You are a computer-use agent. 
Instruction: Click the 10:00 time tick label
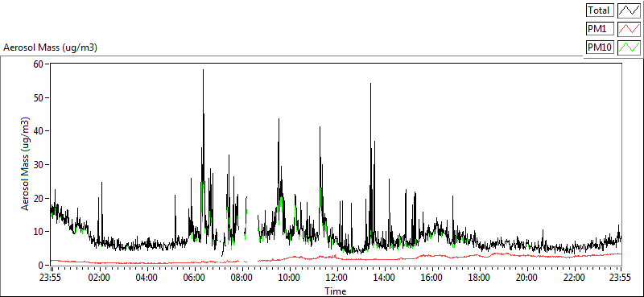289,277
